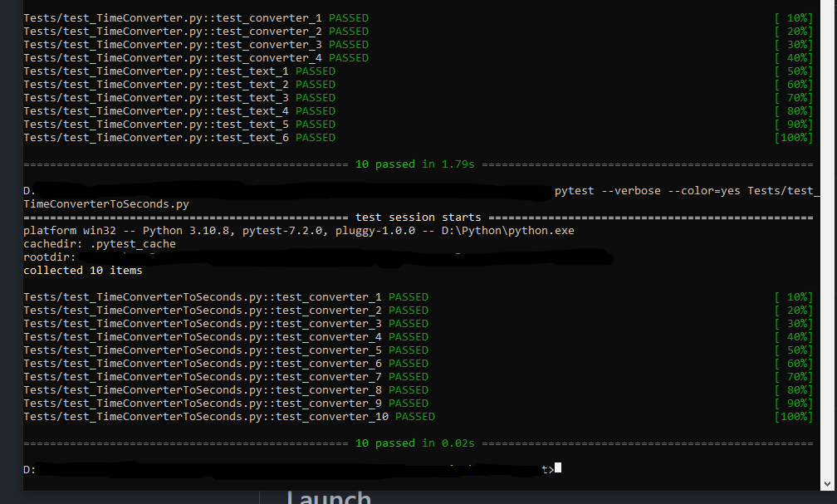Click PASSED beside test_TimeConverterToSeconds.py::test_converter_2
Image resolution: width=837 pixels, height=504 pixels.
point(409,311)
